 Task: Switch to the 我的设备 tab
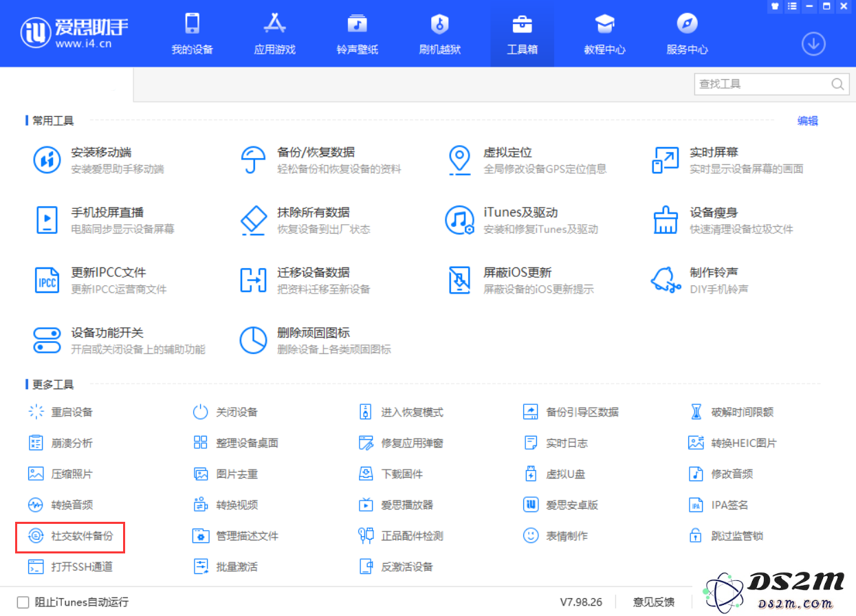click(193, 34)
